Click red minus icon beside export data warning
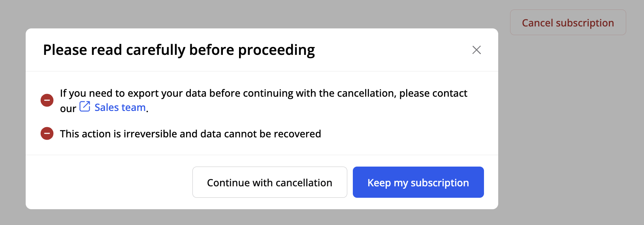 coord(47,100)
